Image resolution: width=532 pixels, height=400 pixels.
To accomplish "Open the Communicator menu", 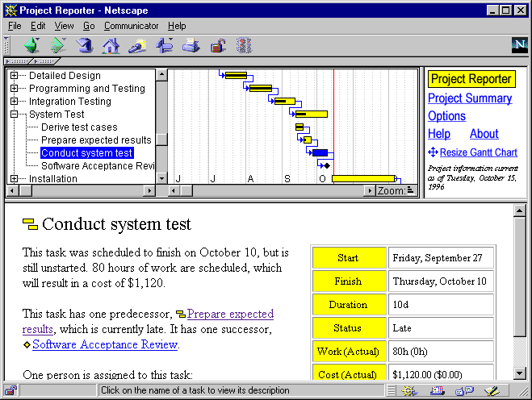I will coord(131,26).
